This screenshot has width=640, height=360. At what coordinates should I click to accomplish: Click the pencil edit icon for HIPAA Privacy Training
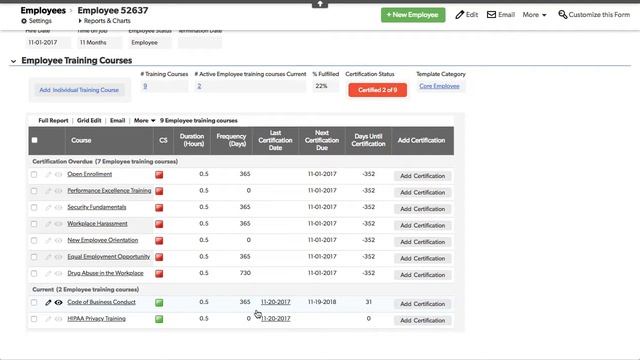pos(48,319)
